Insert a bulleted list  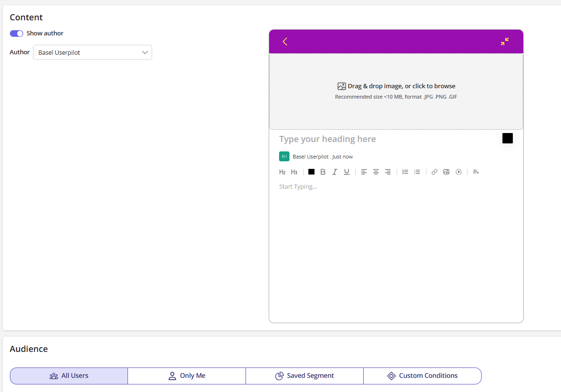(x=405, y=172)
